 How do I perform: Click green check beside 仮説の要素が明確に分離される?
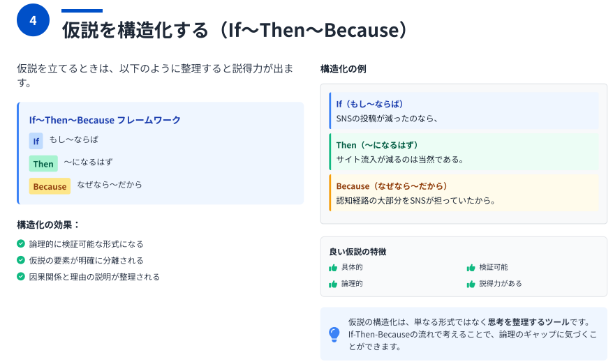click(x=21, y=260)
